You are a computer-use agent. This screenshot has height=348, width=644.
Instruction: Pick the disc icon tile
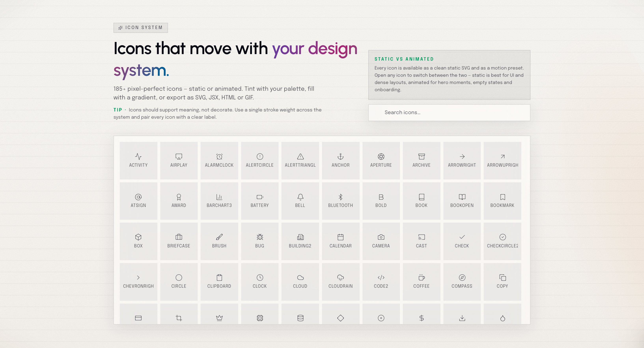coord(381,314)
